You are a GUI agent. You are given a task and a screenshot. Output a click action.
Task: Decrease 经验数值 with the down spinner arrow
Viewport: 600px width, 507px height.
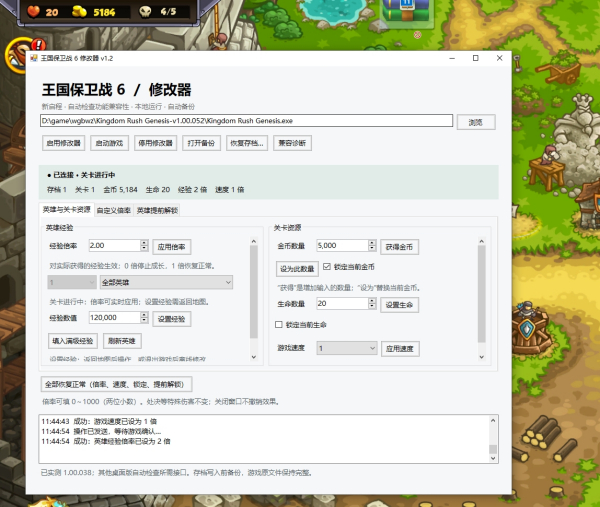point(144,320)
